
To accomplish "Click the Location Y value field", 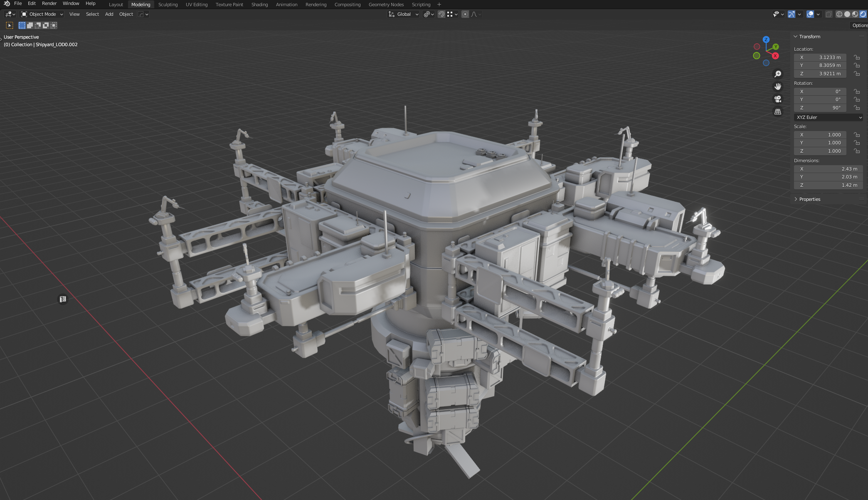I will (x=820, y=65).
